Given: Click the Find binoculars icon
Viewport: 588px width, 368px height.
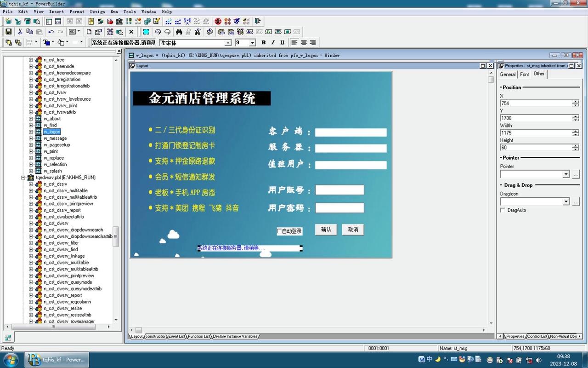Looking at the screenshot, I should click(x=179, y=32).
